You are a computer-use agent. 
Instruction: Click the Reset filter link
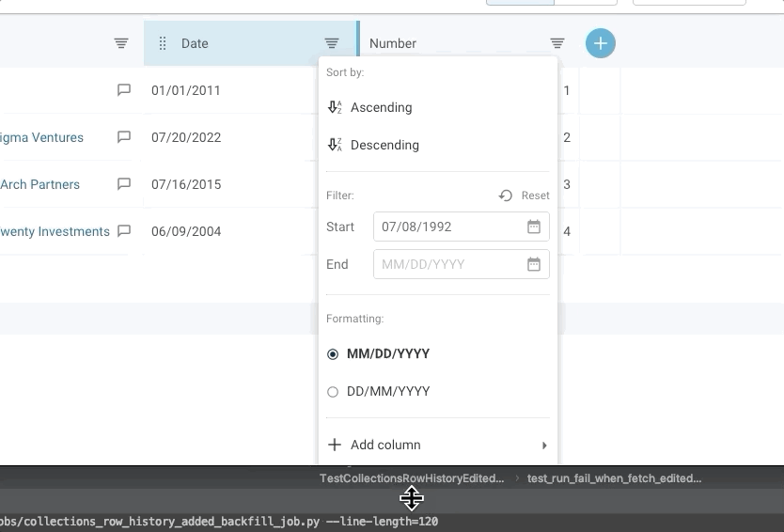[535, 196]
